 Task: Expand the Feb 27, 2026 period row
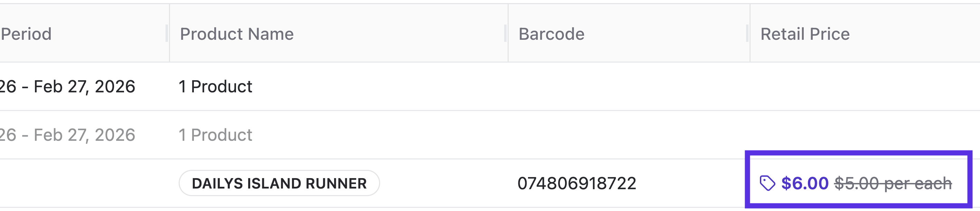(x=68, y=86)
